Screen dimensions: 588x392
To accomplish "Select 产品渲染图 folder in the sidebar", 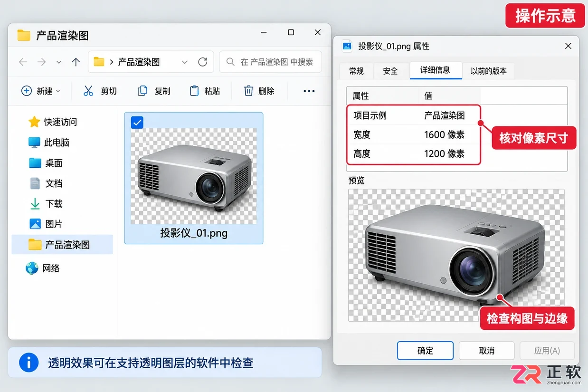I will (x=62, y=245).
